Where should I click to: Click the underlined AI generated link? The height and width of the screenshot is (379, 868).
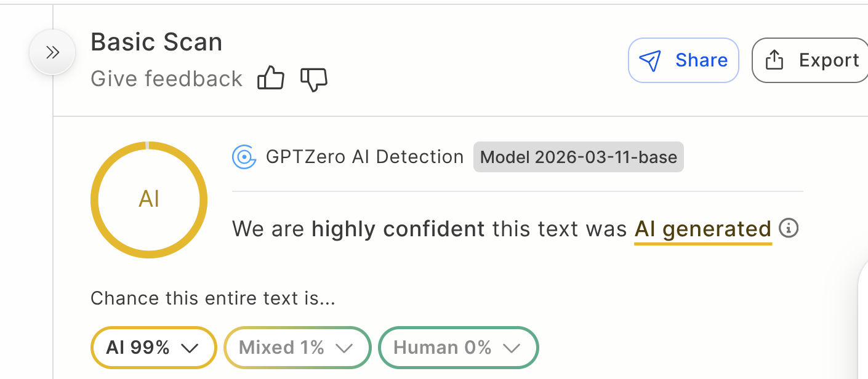pyautogui.click(x=702, y=229)
